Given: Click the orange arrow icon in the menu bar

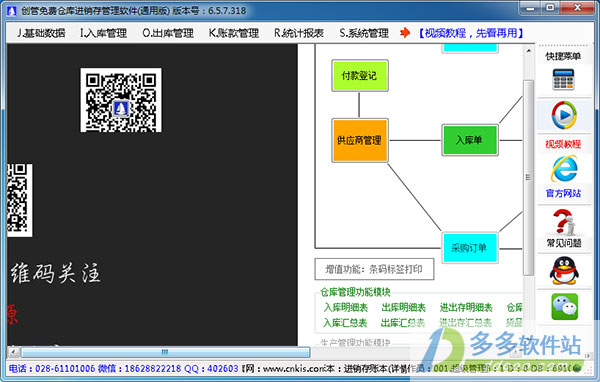Looking at the screenshot, I should pyautogui.click(x=405, y=33).
